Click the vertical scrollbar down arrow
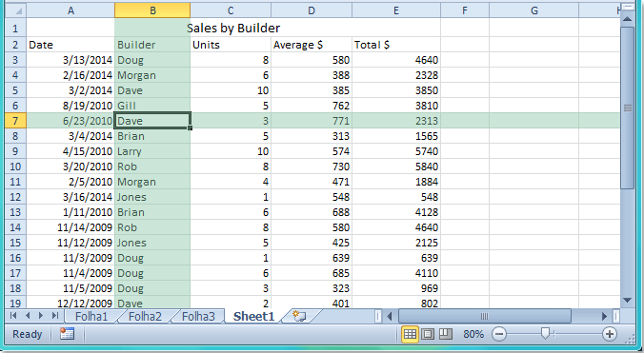 (x=627, y=301)
